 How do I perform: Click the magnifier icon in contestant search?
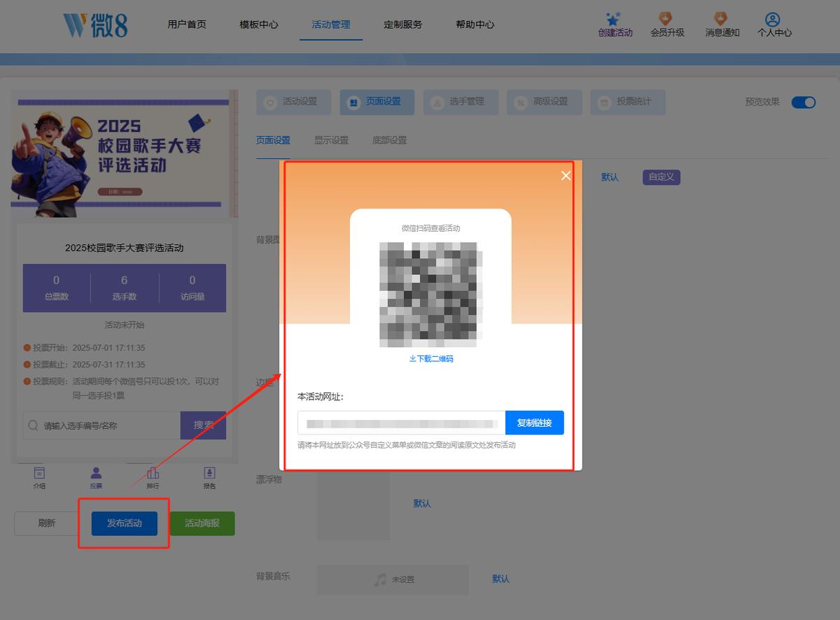(34, 425)
